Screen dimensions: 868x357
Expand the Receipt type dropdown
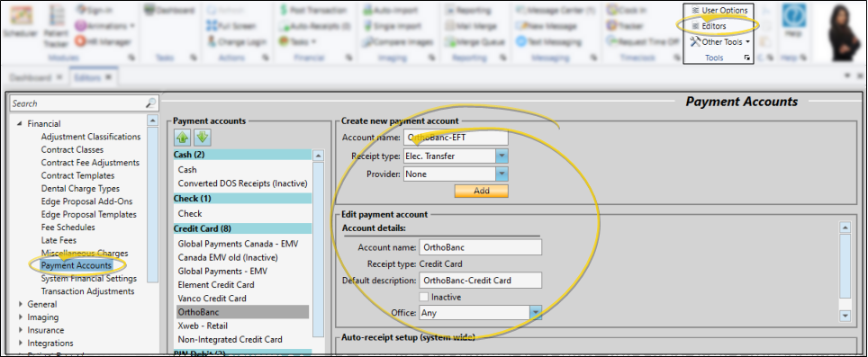coord(502,156)
